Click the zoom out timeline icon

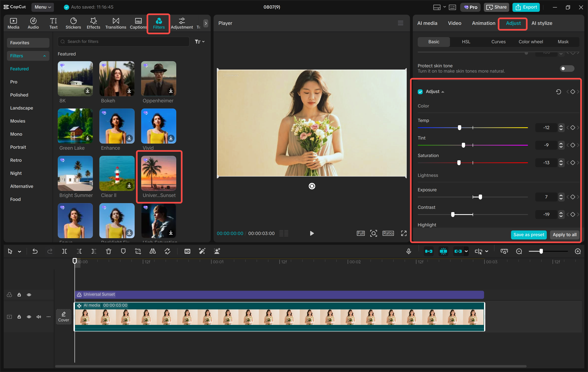tap(519, 251)
